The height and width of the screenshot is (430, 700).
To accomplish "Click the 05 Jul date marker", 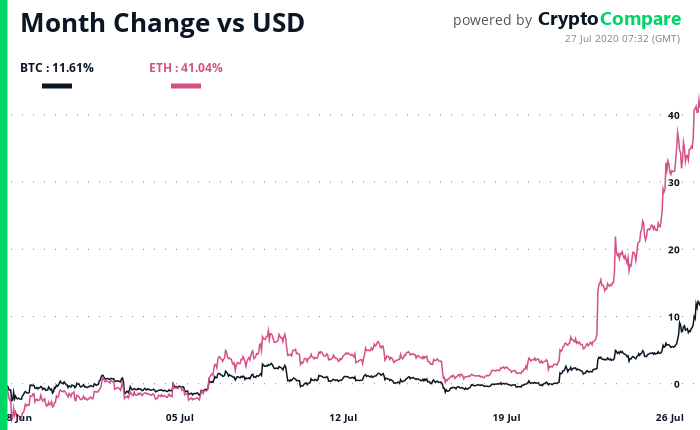I will tap(179, 417).
